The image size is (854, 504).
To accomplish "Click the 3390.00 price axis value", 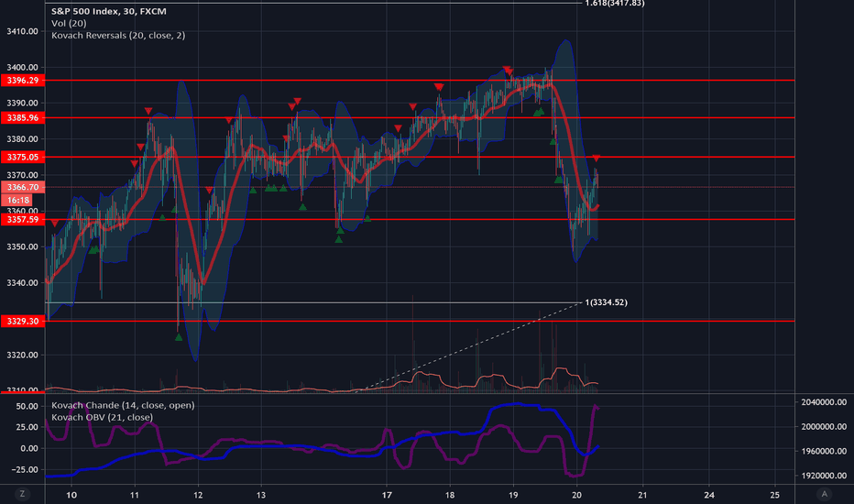I will click(22, 103).
